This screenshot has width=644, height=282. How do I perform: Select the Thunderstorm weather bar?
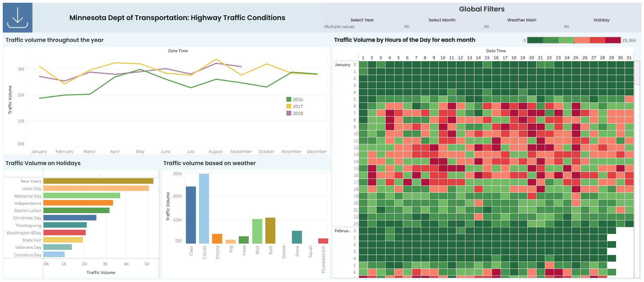point(323,241)
